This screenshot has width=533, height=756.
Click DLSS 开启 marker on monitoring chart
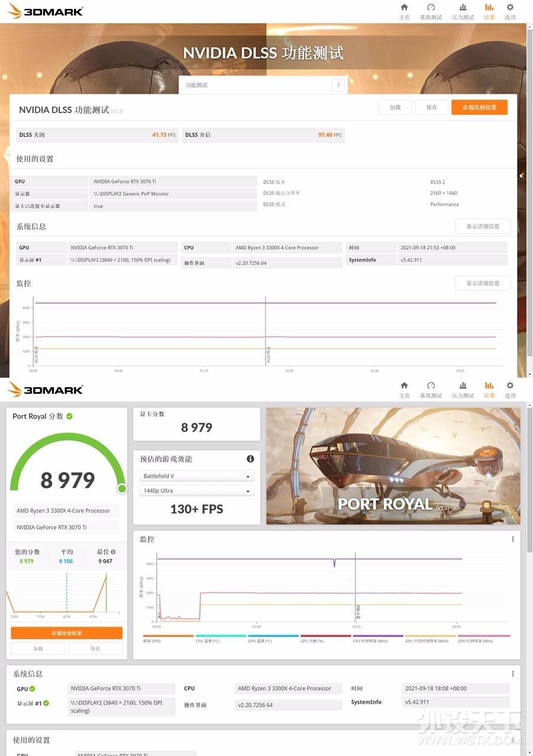(x=268, y=355)
